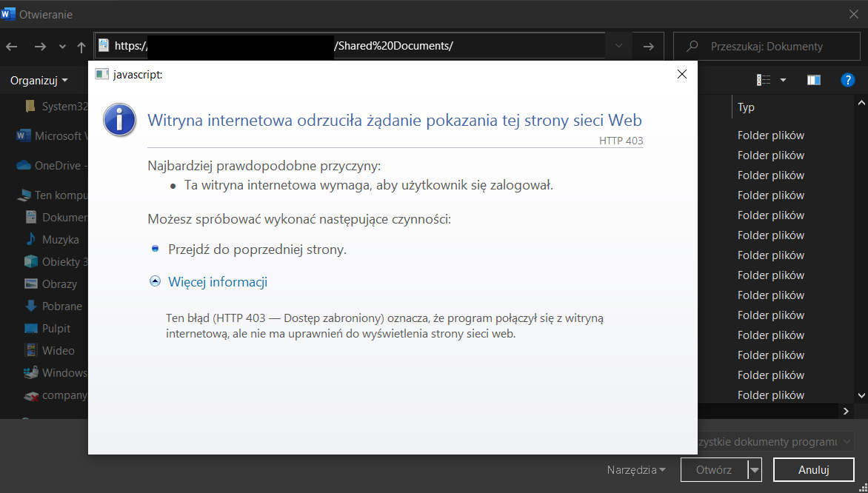Open the Pobrane sidebar folder
The image size is (868, 493).
coord(54,306)
